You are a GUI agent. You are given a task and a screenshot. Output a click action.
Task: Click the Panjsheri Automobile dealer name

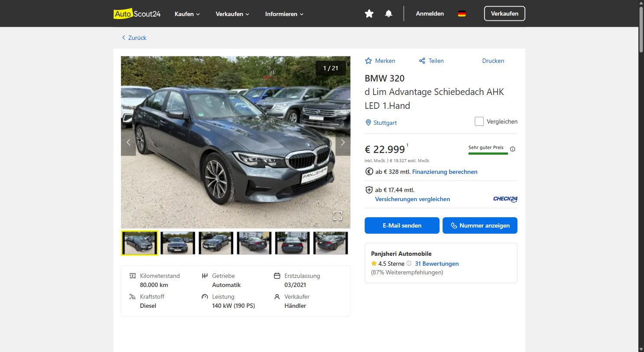pos(401,254)
